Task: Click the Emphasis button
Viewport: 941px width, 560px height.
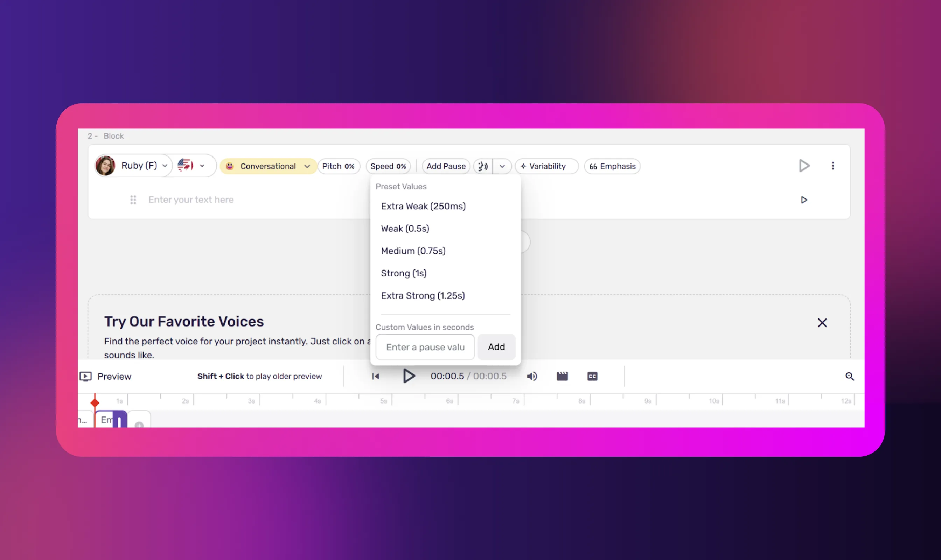Action: (x=612, y=166)
